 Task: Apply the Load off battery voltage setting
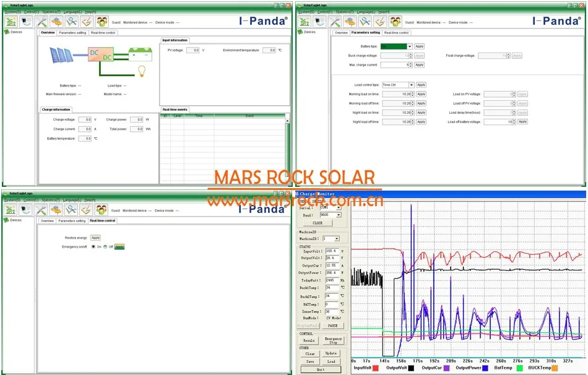point(523,122)
